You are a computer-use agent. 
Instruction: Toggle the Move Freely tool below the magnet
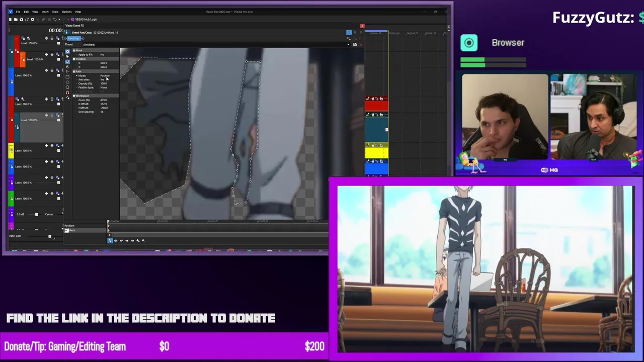coord(67,98)
